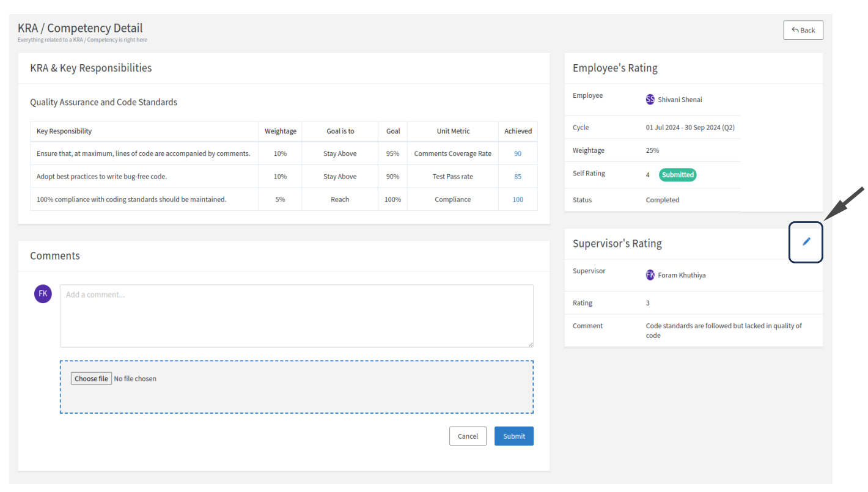
Task: Open the edit pencil icon on Supervisor's Rating
Action: click(806, 242)
